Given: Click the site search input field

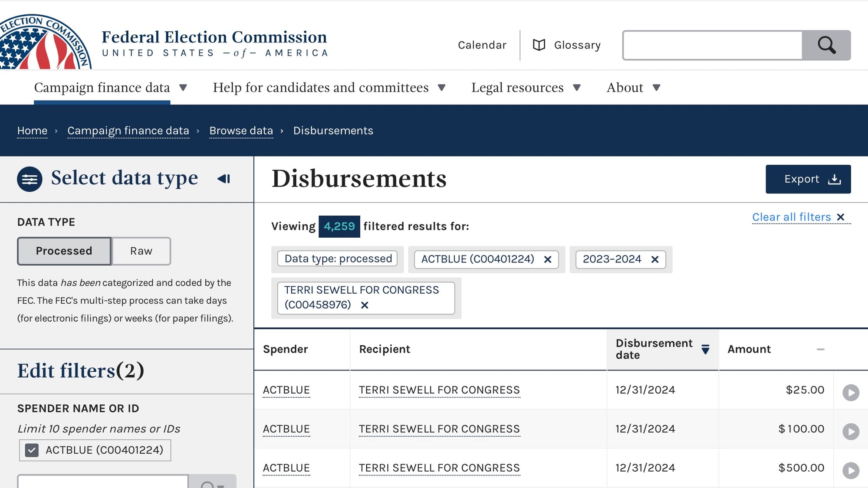Looking at the screenshot, I should coord(712,45).
